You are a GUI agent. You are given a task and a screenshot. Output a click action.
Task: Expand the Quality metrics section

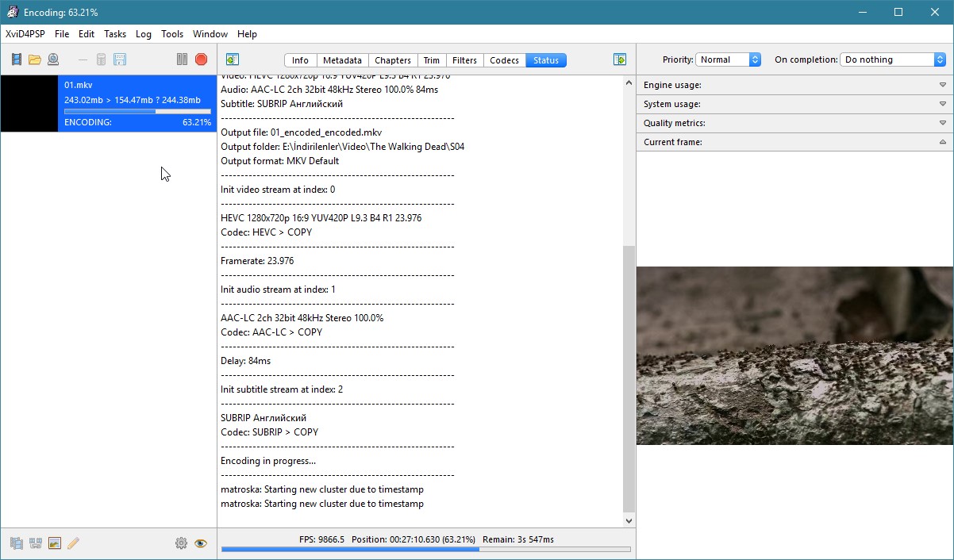point(794,123)
